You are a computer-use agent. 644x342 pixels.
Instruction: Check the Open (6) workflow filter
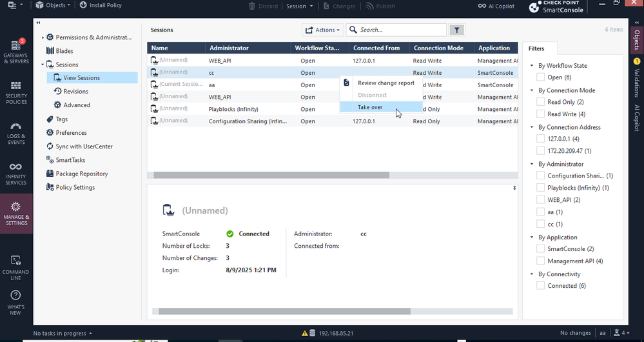[540, 77]
